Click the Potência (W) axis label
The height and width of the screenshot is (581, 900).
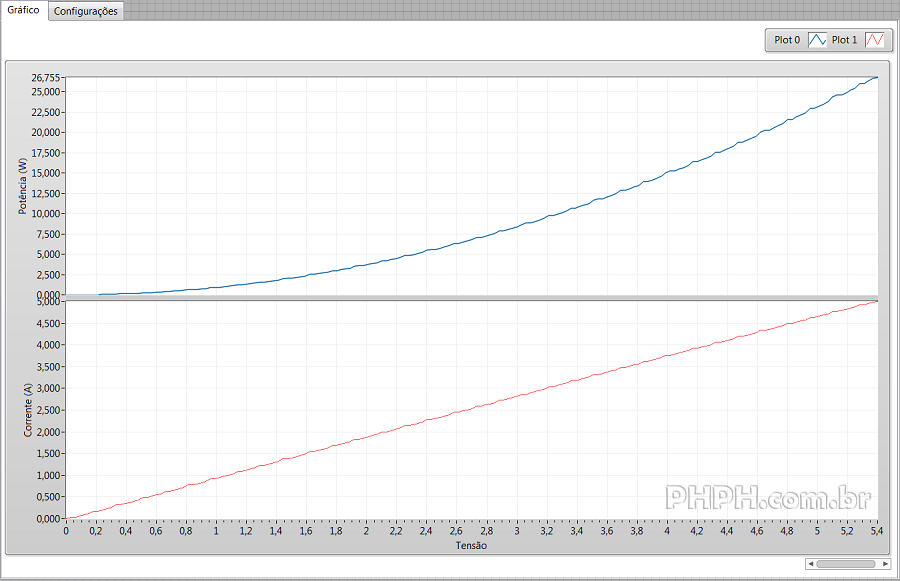(23, 187)
